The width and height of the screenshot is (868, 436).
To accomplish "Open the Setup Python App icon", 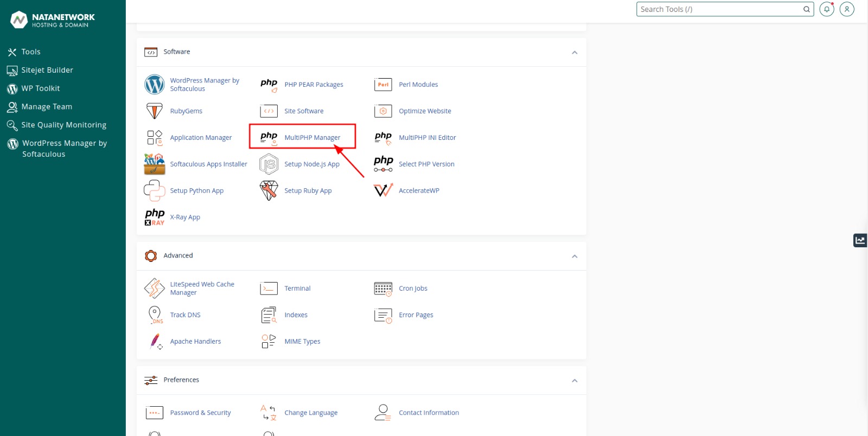I will (x=155, y=191).
